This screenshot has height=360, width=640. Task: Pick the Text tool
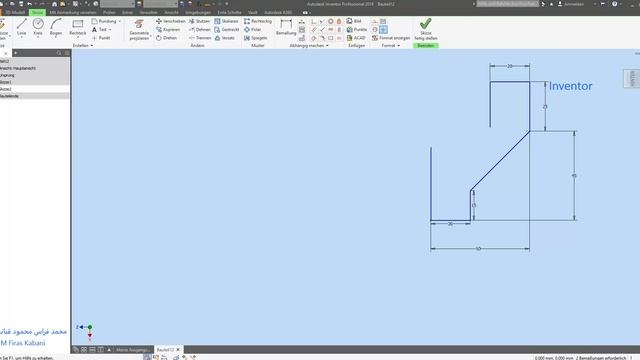click(x=99, y=29)
